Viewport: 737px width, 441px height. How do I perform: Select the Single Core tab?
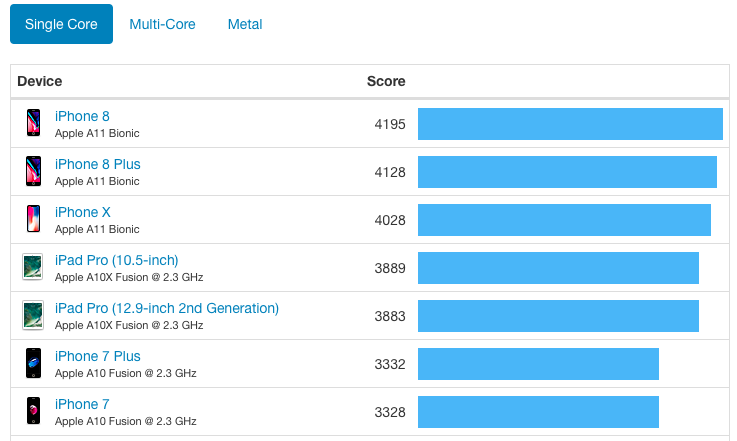[61, 24]
